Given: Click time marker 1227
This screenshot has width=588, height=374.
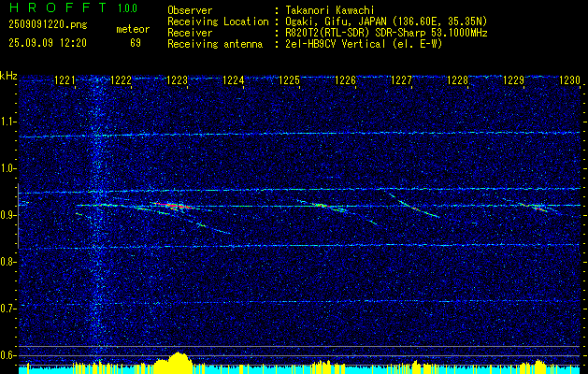Looking at the screenshot, I should tap(401, 80).
